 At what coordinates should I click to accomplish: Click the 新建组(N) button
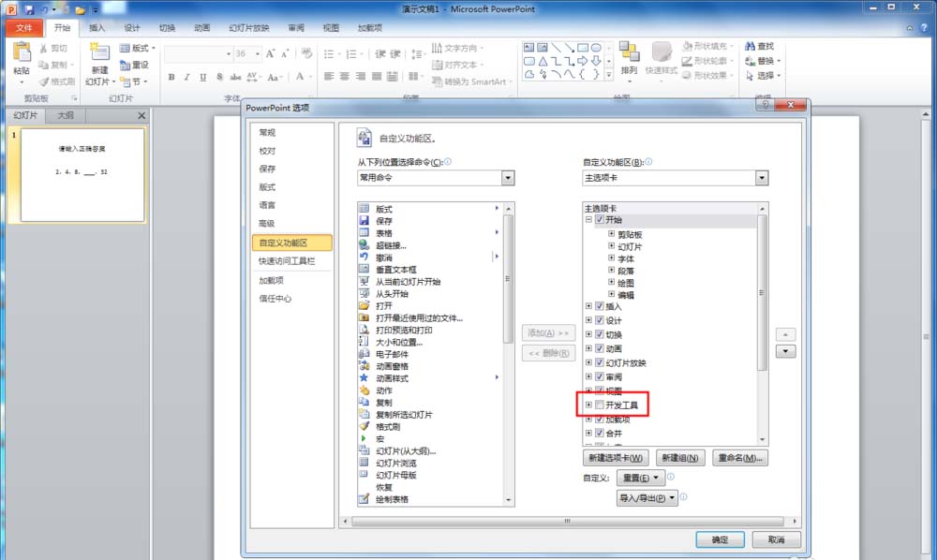click(680, 458)
